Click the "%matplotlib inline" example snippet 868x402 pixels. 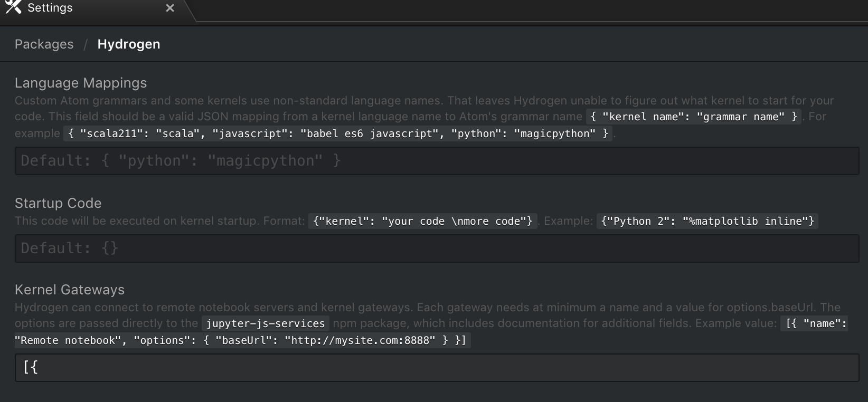click(707, 221)
